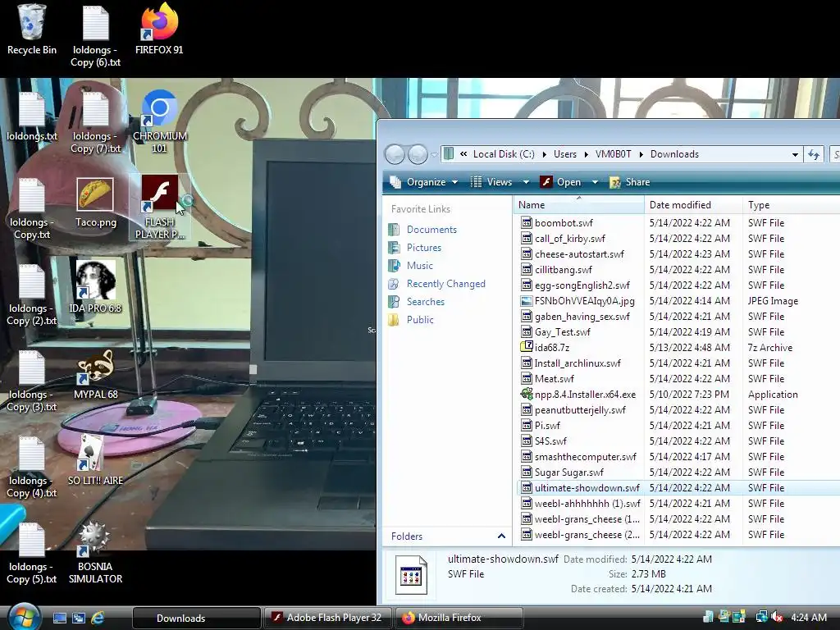Image resolution: width=840 pixels, height=630 pixels.
Task: Click the taskbar clock showing 4:24 AM
Action: (808, 617)
